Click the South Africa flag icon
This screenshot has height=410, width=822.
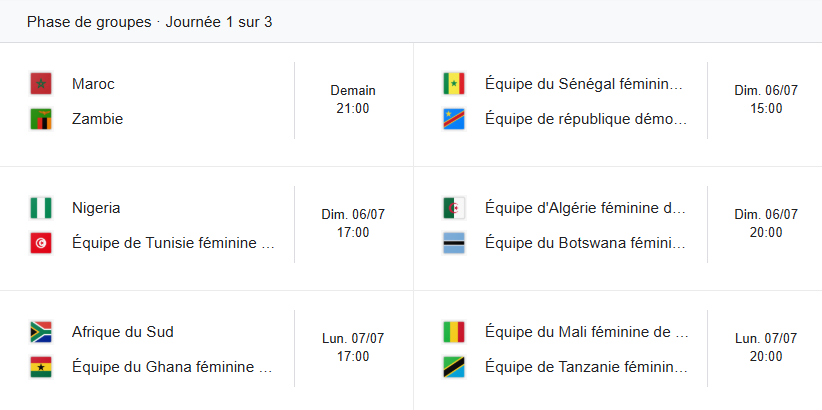click(41, 332)
